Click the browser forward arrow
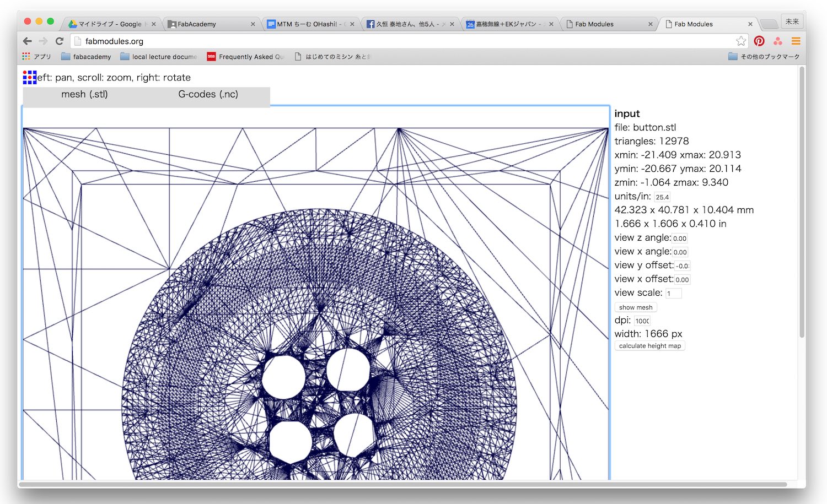This screenshot has height=504, width=827. click(44, 41)
